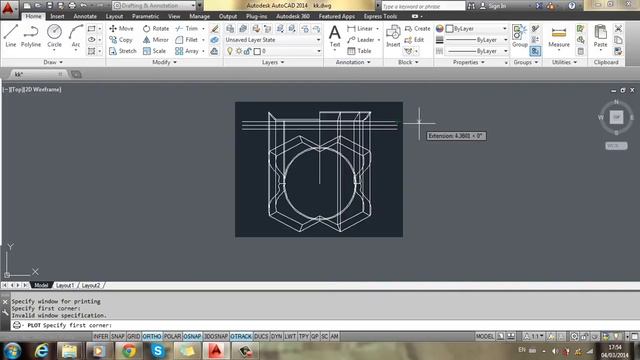Choose the Scale tool

[x=154, y=51]
